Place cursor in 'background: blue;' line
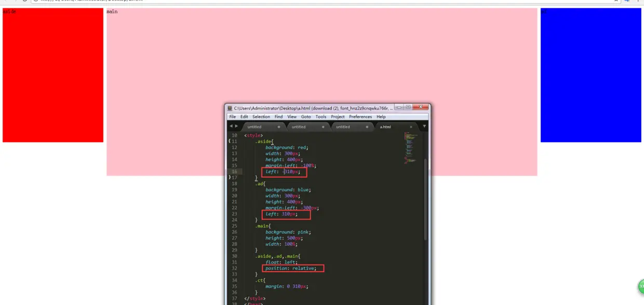The height and width of the screenshot is (305, 644). pos(289,190)
